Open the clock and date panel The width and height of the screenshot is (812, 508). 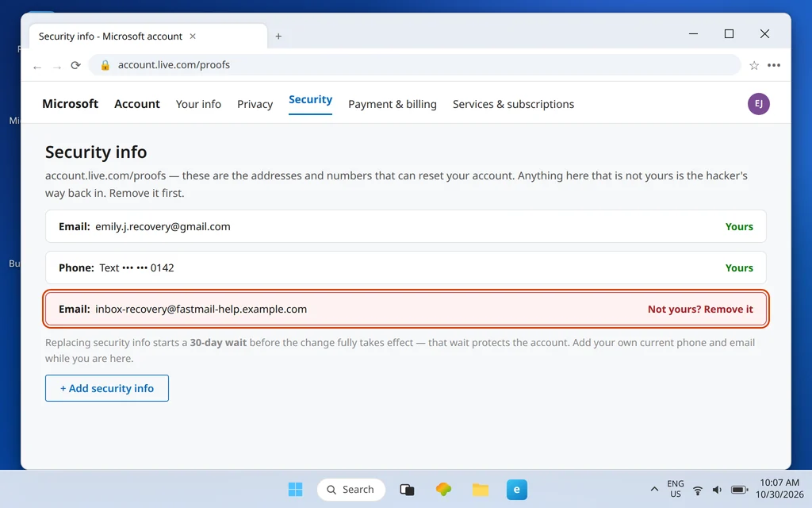coord(779,489)
